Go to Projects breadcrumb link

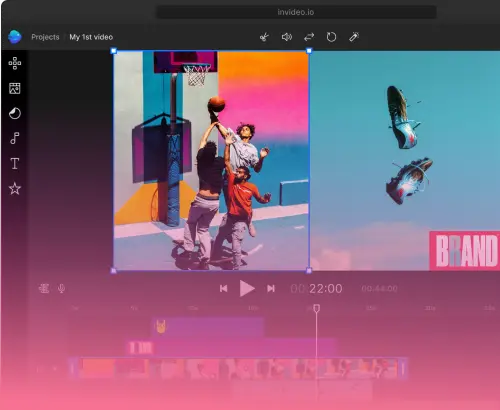pyautogui.click(x=45, y=37)
